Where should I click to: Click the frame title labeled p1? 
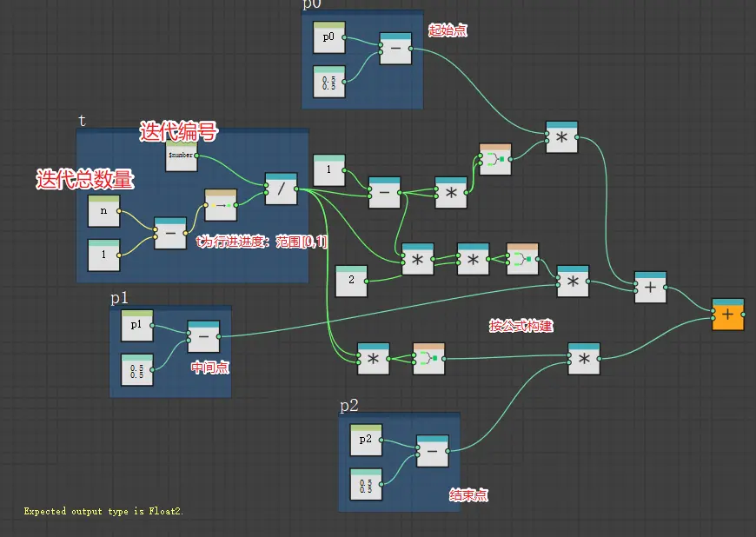click(120, 298)
